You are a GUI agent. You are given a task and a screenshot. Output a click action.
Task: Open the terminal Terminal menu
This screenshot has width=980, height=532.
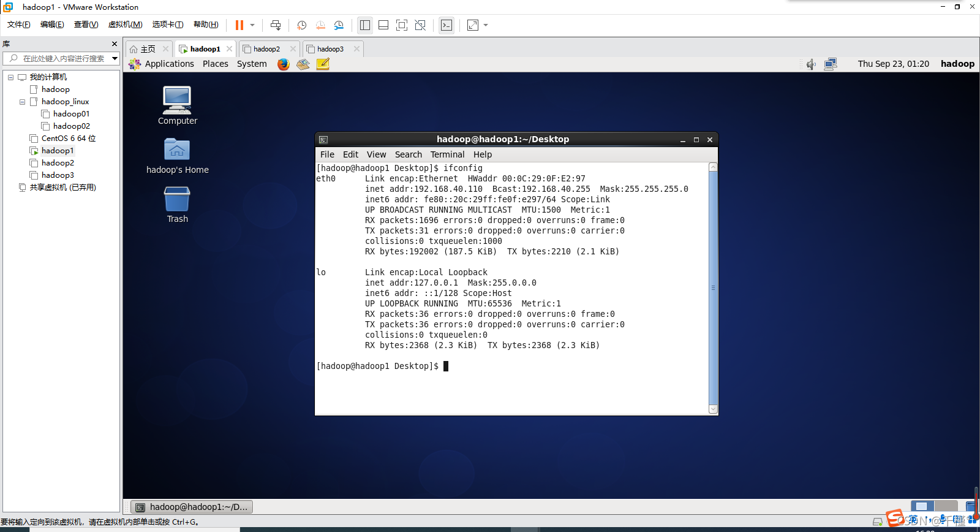pos(447,154)
